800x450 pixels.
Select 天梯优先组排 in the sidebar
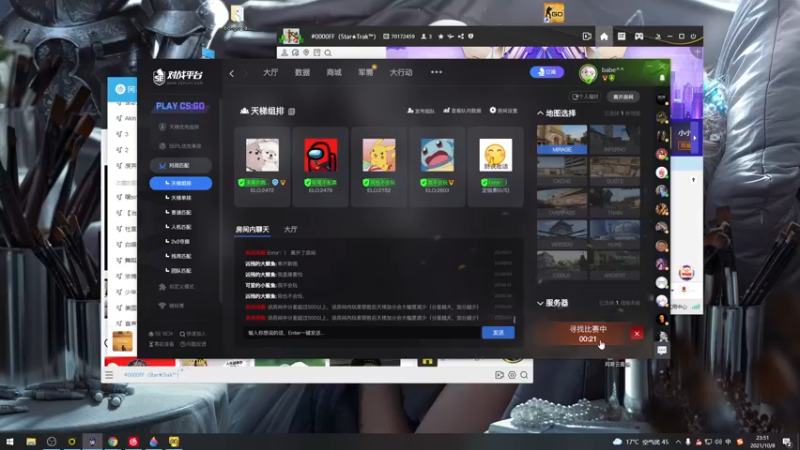click(x=179, y=127)
